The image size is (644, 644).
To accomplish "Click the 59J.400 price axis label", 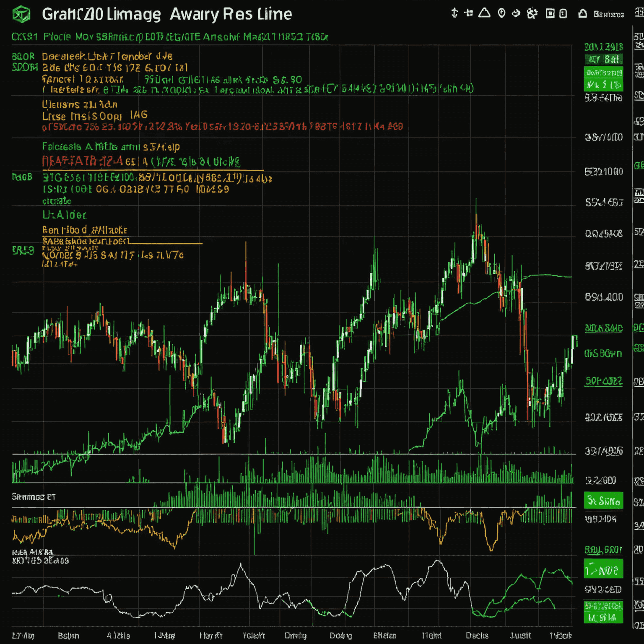I will click(604, 297).
